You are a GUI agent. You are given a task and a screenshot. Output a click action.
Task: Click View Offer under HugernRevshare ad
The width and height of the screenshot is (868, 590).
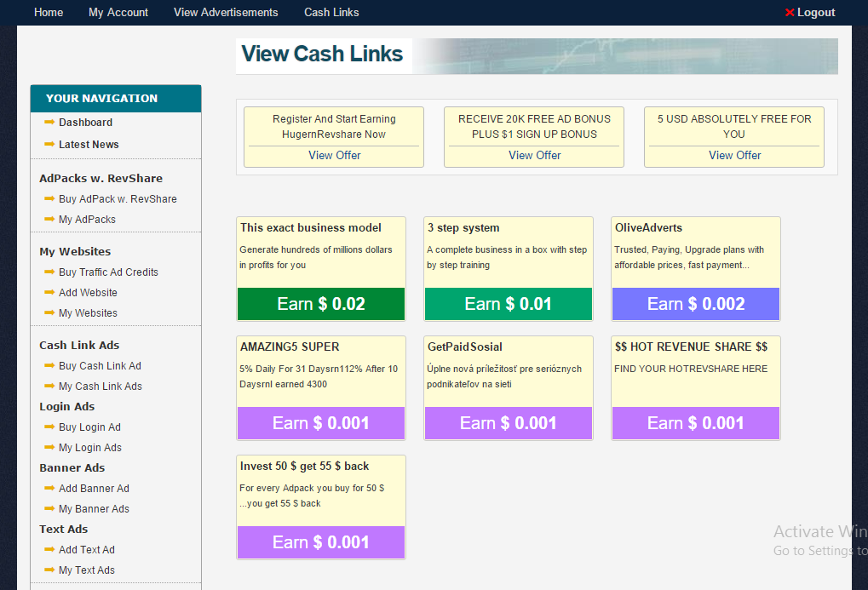coord(335,156)
